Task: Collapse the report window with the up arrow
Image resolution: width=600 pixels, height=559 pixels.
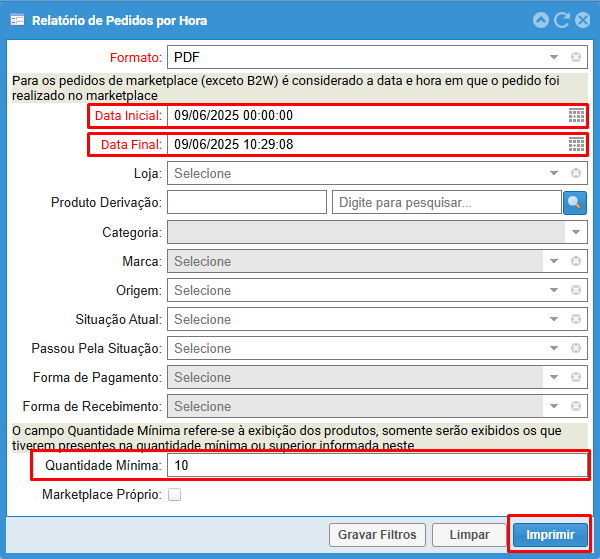Action: coord(541,20)
